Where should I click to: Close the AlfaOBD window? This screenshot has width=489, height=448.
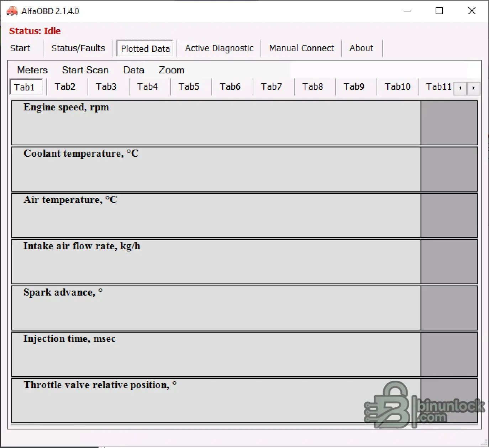point(472,11)
